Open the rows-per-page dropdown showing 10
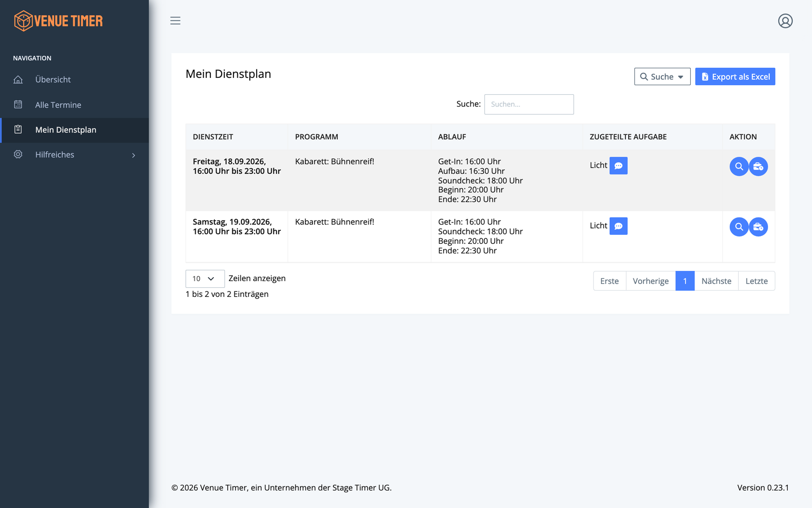 pos(205,279)
